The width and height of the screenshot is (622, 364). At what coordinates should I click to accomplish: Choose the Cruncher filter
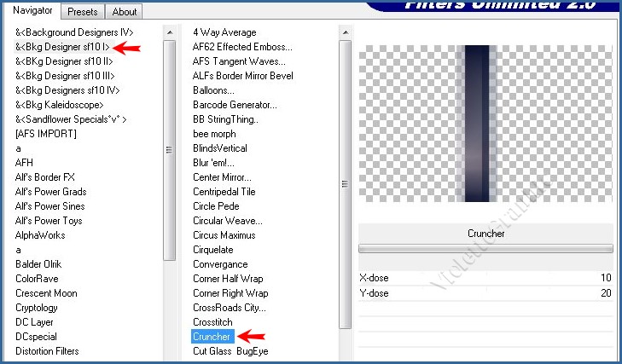pyautogui.click(x=212, y=337)
